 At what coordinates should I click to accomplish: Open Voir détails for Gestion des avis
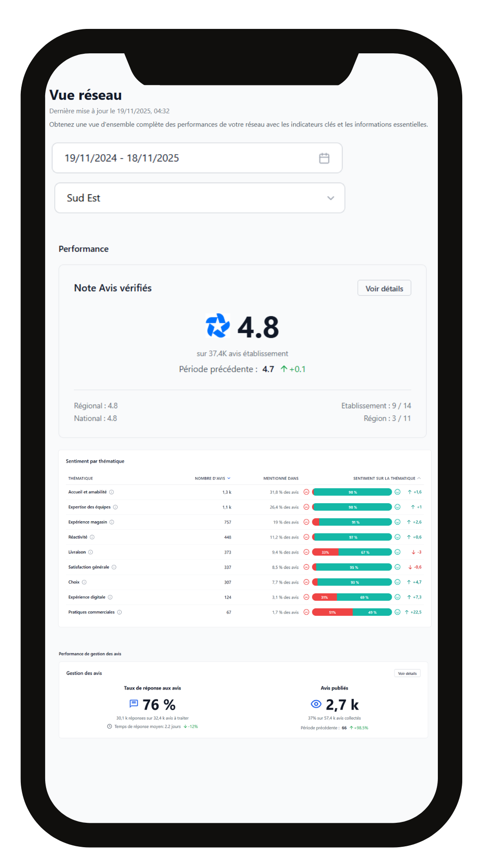(x=407, y=674)
